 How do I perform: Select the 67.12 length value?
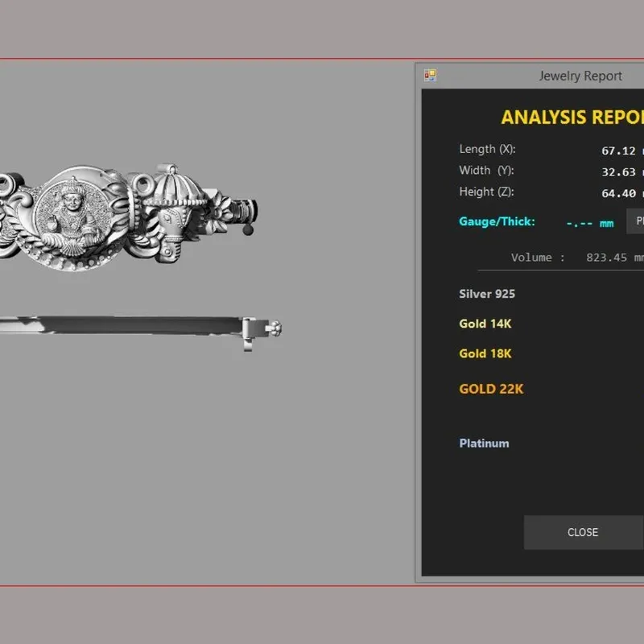(x=618, y=151)
